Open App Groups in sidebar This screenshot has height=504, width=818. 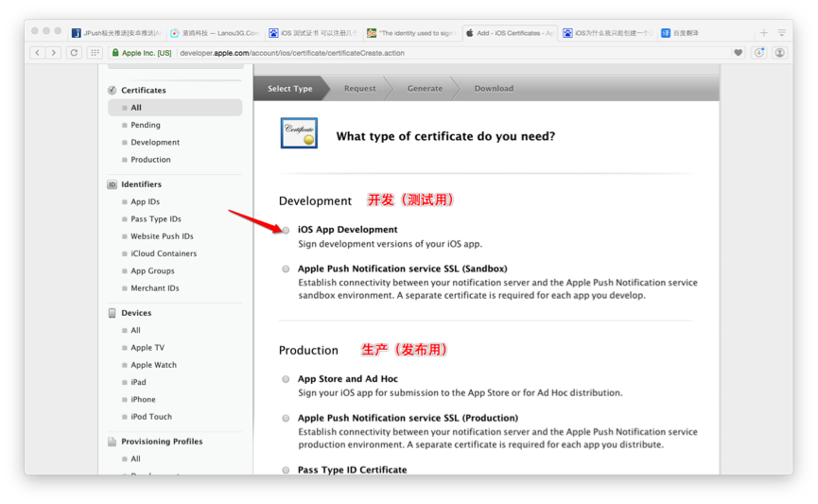(x=152, y=270)
